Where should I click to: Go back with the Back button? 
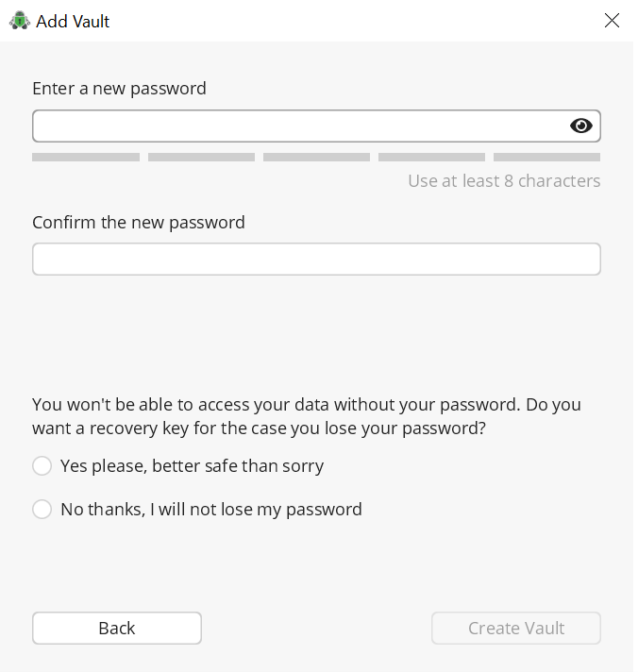pos(117,629)
